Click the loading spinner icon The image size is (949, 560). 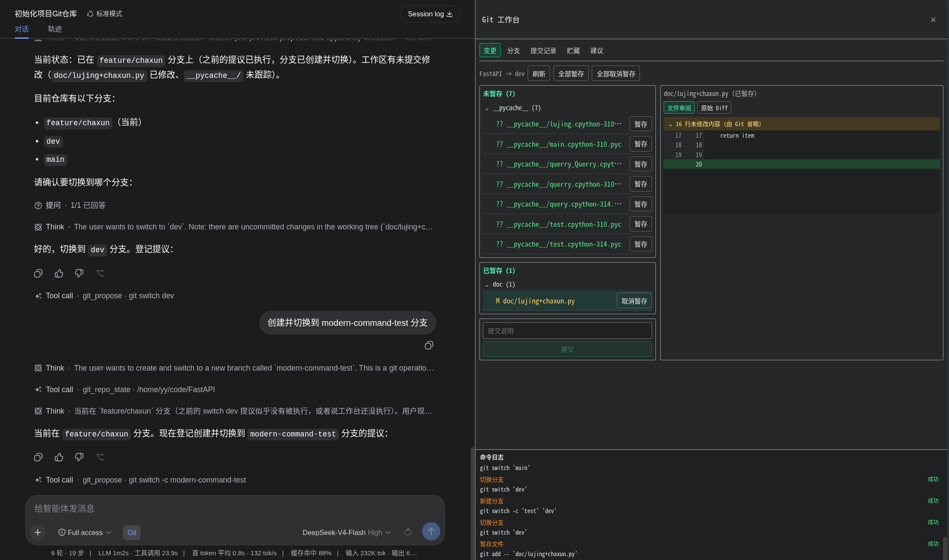tap(408, 532)
